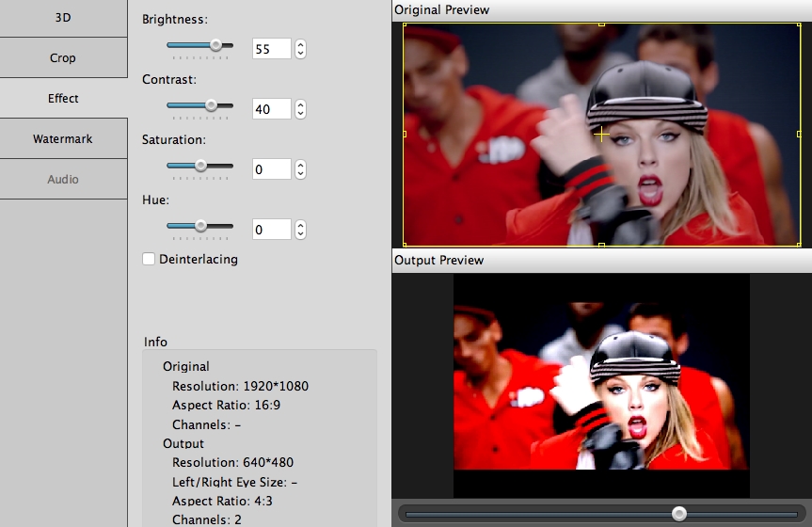Switch to the Crop tab
Screen dimensions: 812x527
click(63, 57)
